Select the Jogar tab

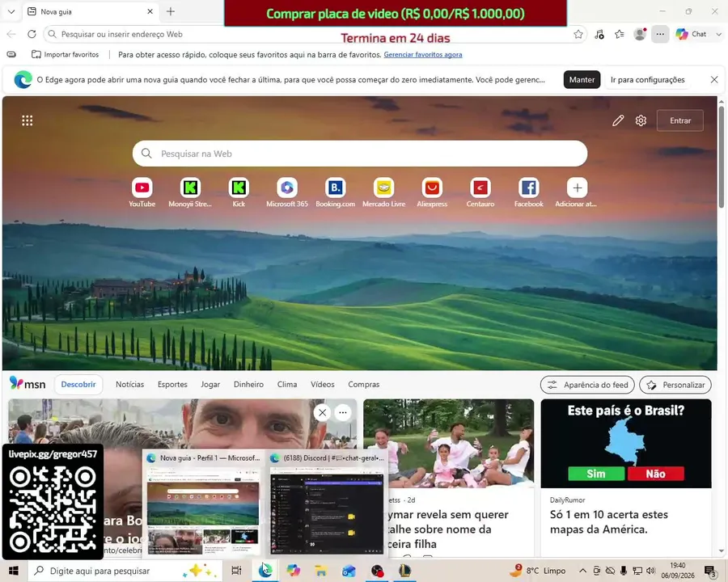[210, 384]
